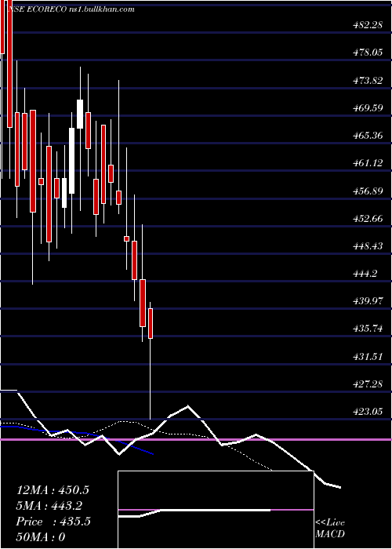Viewport: 392px width, 549px height.
Task: Click the 435.74 price axis label
Action: pyautogui.click(x=367, y=329)
